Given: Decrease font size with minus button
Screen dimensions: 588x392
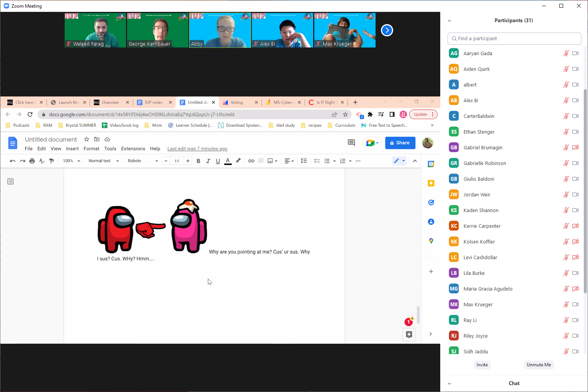Looking at the screenshot, I should tap(166, 161).
